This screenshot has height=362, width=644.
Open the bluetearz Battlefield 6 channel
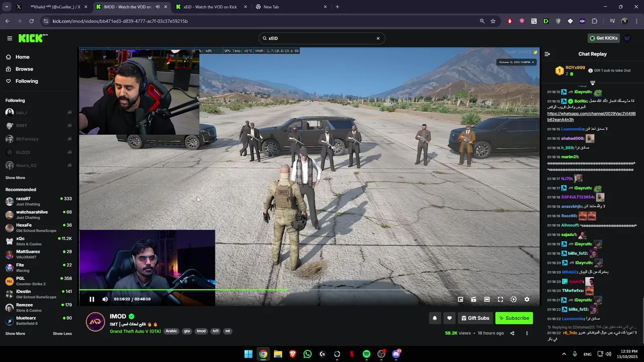tap(39, 320)
